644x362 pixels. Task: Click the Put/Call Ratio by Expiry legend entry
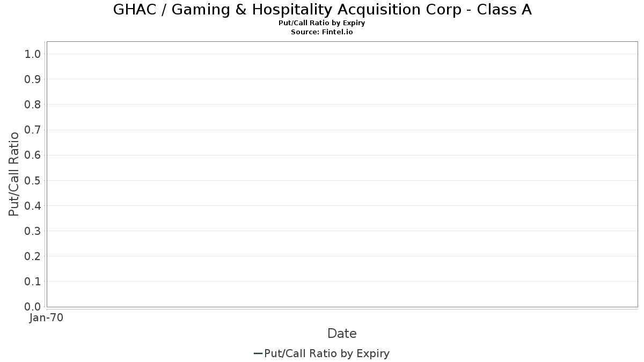[321, 353]
